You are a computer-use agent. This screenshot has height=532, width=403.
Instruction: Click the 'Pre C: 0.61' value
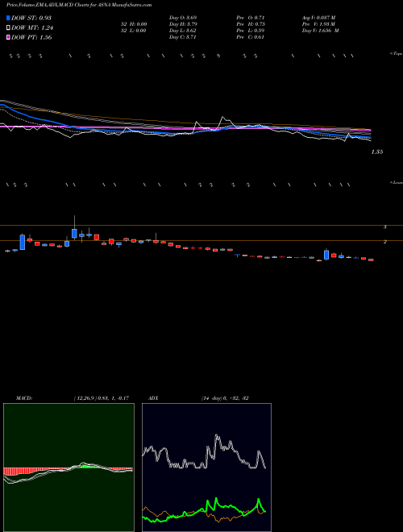click(251, 37)
